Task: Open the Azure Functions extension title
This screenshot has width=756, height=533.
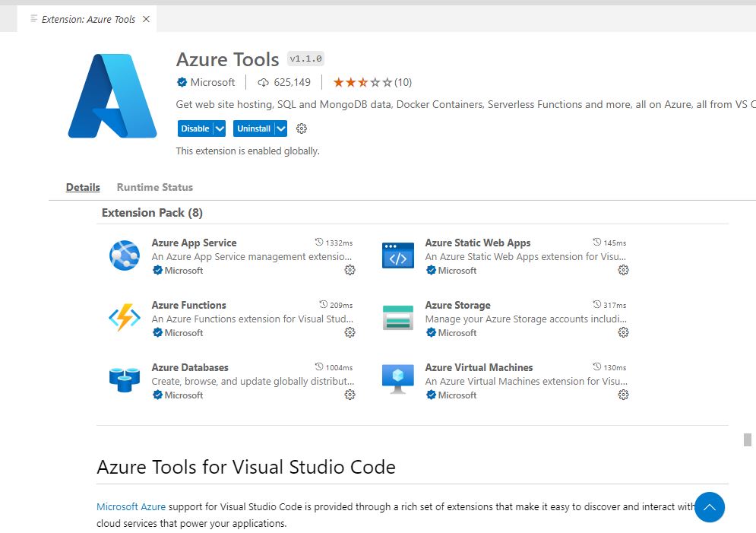Action: (189, 305)
